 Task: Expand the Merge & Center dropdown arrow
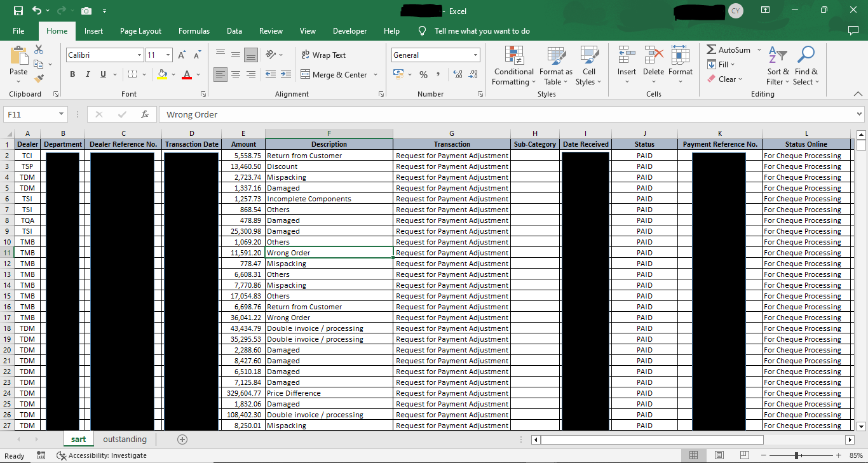376,75
